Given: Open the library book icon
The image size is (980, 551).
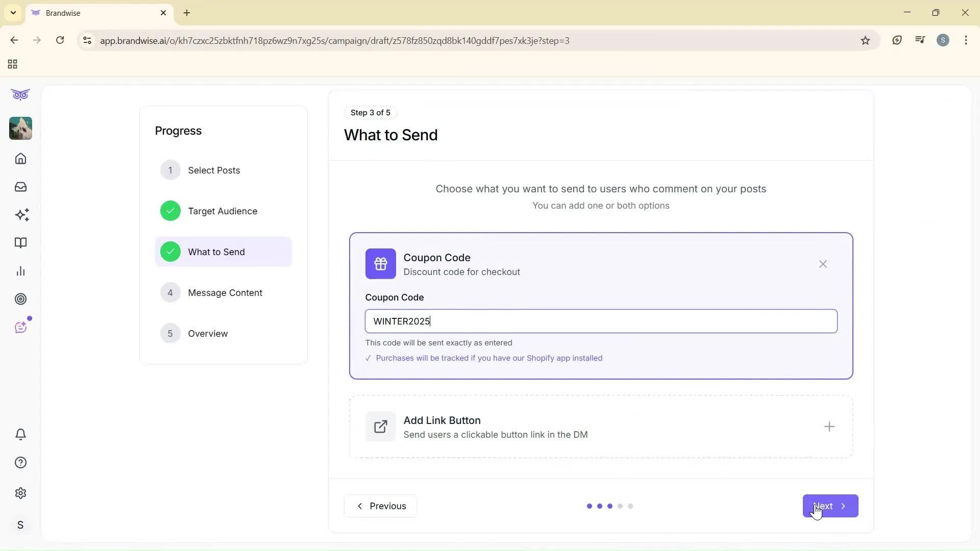Looking at the screenshot, I should click(20, 243).
